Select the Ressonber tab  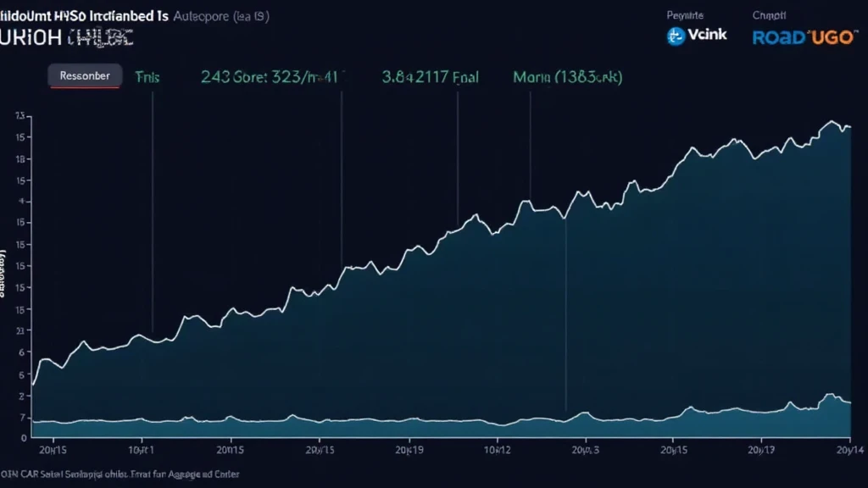(85, 75)
